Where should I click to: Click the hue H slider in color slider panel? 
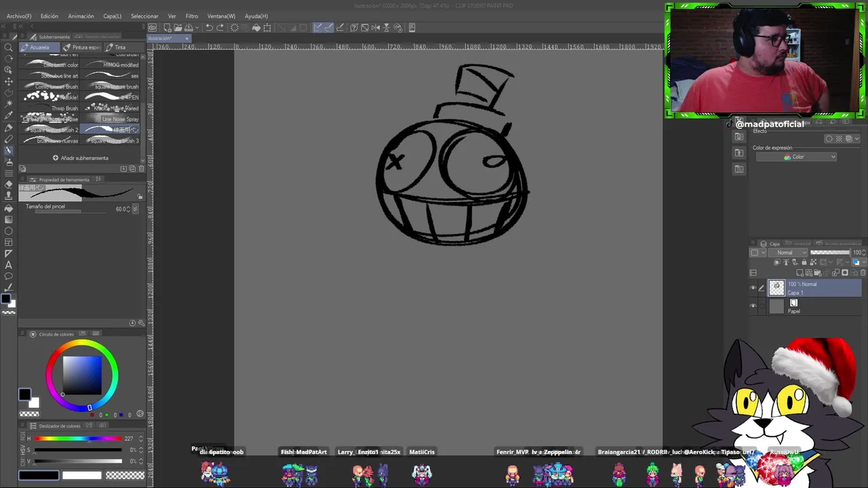pyautogui.click(x=79, y=439)
